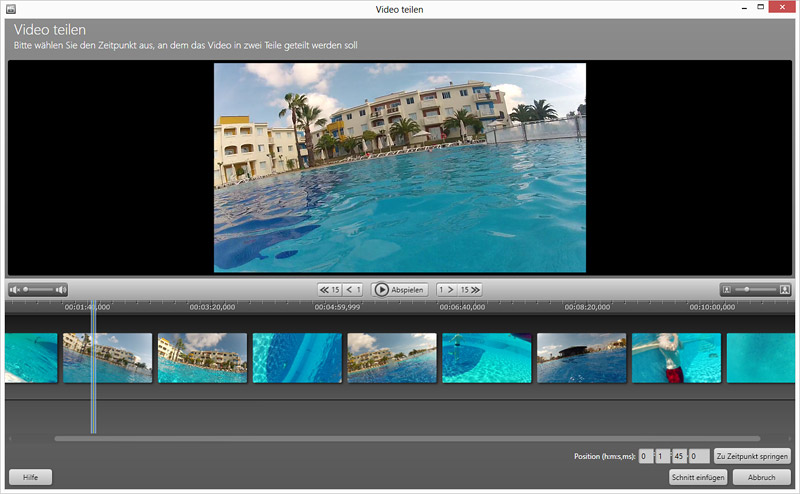The image size is (800, 494).
Task: Click the 00:06:40,000 mark on the timeline ruler
Action: coord(462,308)
